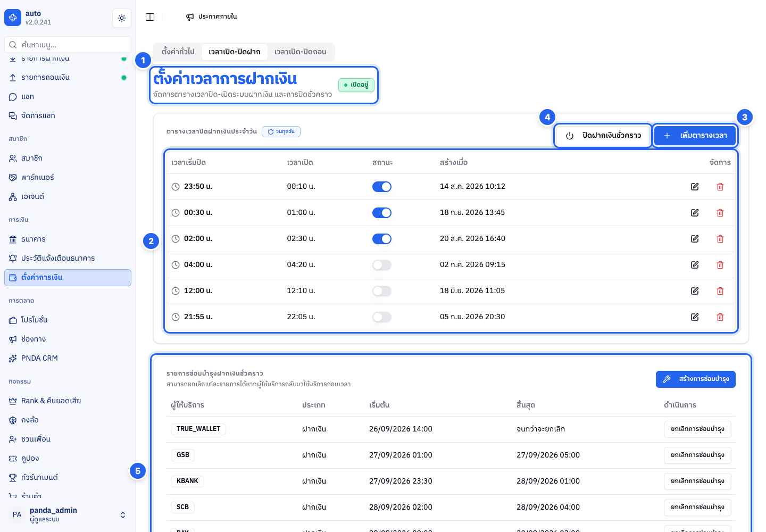Enable the 21:55 น. schedule toggle

pyautogui.click(x=382, y=317)
